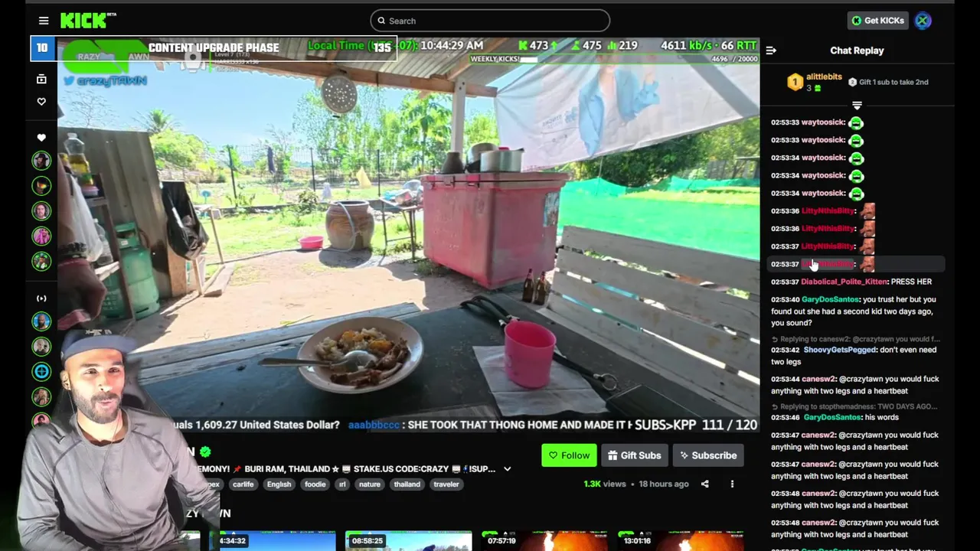Select the carlife tag
Viewport: 980px width, 551px height.
coord(243,484)
